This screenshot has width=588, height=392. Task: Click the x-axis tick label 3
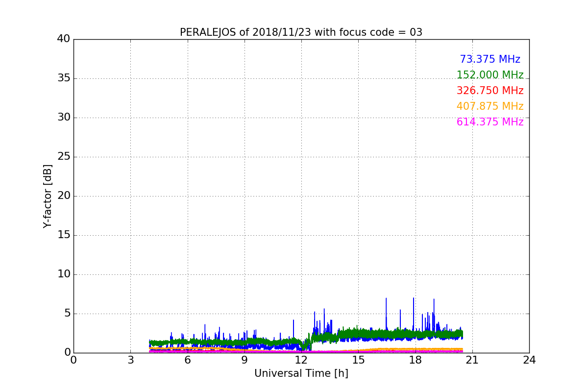tap(130, 360)
